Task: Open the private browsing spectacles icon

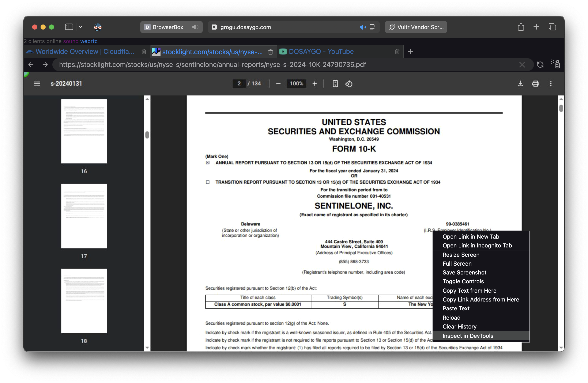Action: coord(98,27)
